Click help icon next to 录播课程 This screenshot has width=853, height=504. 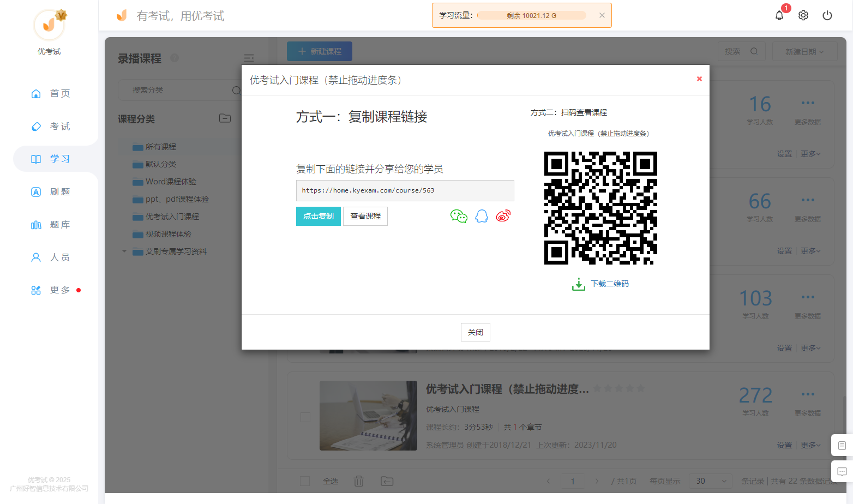click(x=175, y=58)
